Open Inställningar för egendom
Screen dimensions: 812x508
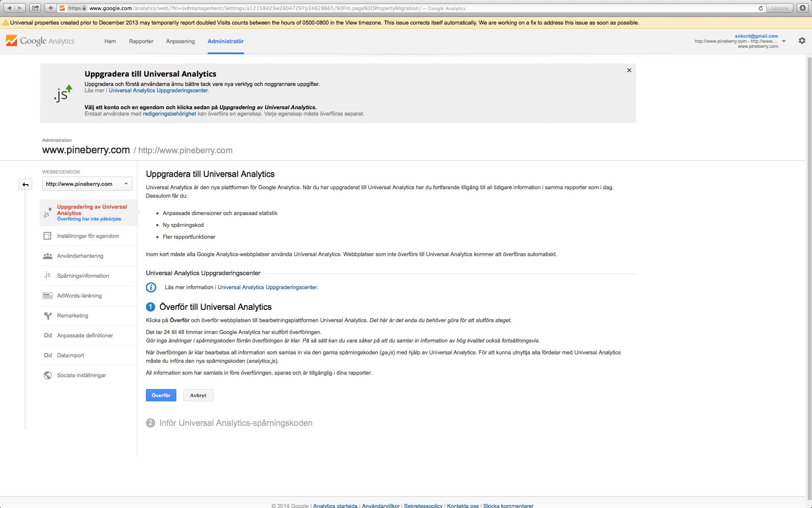pos(88,236)
